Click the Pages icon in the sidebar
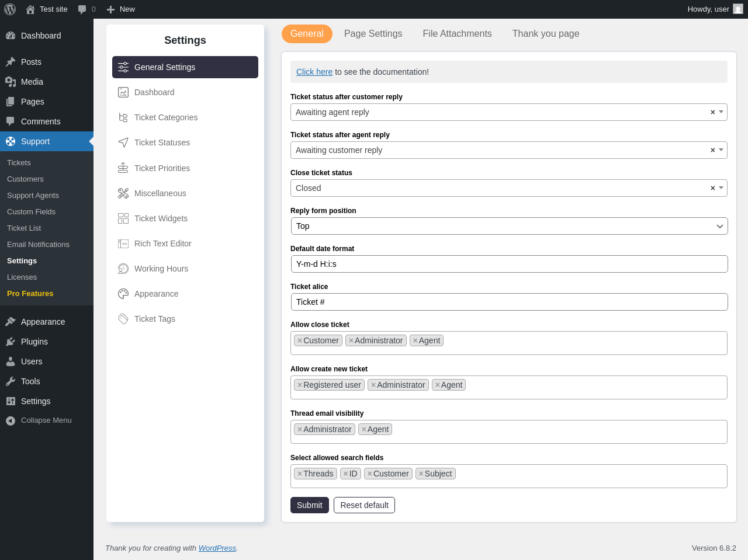 [11, 102]
